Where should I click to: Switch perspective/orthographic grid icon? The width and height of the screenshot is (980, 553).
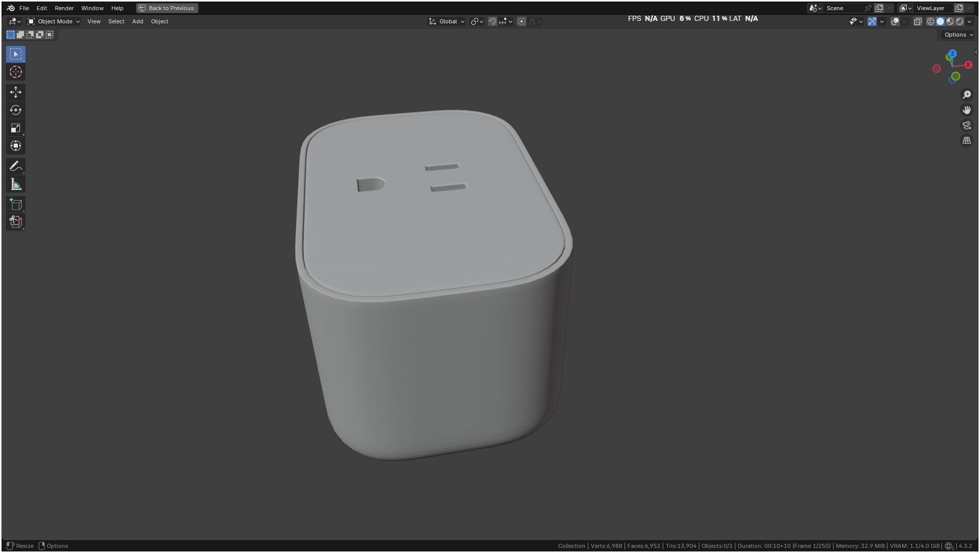[x=967, y=141]
